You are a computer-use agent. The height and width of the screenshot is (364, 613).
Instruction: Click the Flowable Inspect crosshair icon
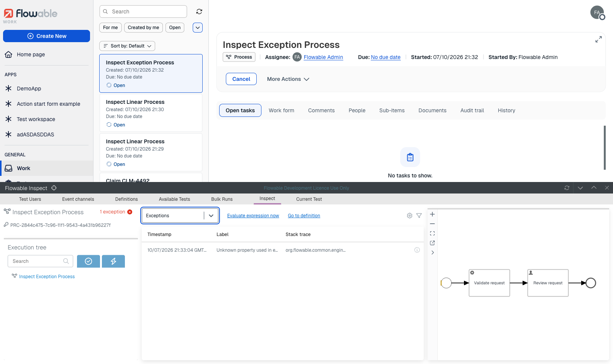pos(54,188)
